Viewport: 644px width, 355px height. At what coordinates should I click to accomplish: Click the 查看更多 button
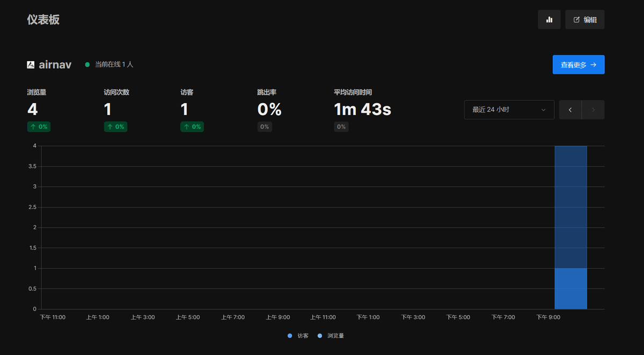[x=578, y=64]
